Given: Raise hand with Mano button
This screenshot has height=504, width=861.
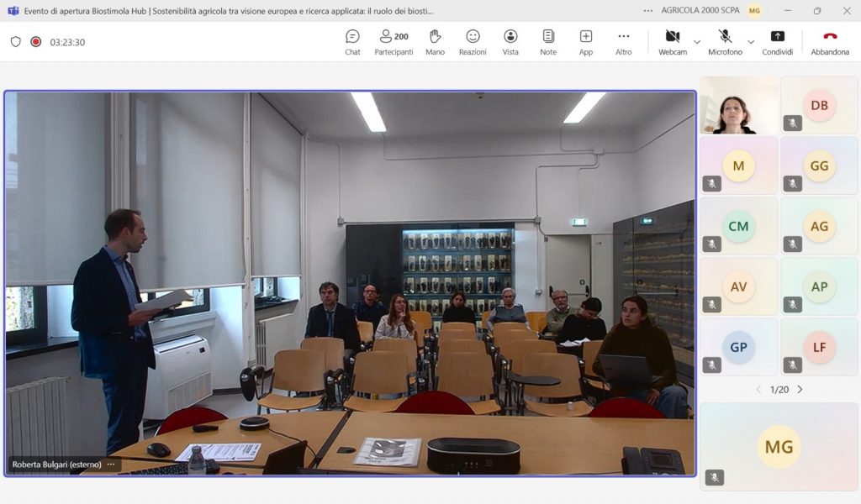Looking at the screenshot, I should click(x=435, y=41).
